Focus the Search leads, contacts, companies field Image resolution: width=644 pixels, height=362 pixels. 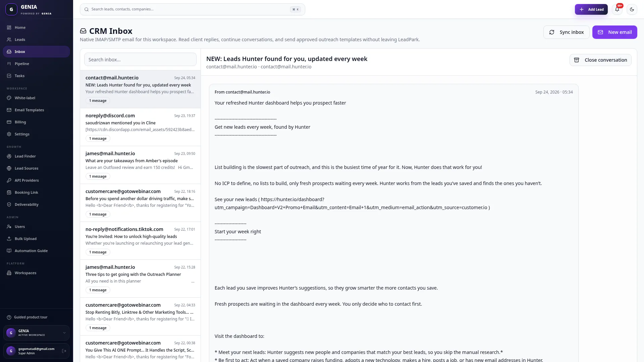(x=193, y=9)
